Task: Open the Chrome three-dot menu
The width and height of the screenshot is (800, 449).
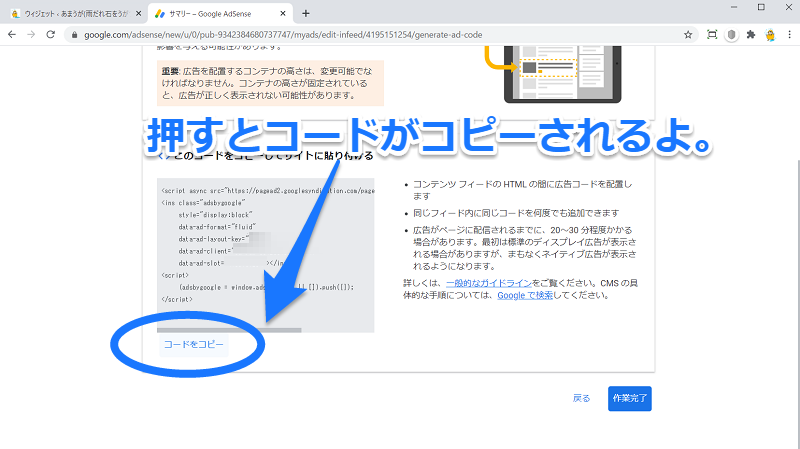Action: coord(789,34)
